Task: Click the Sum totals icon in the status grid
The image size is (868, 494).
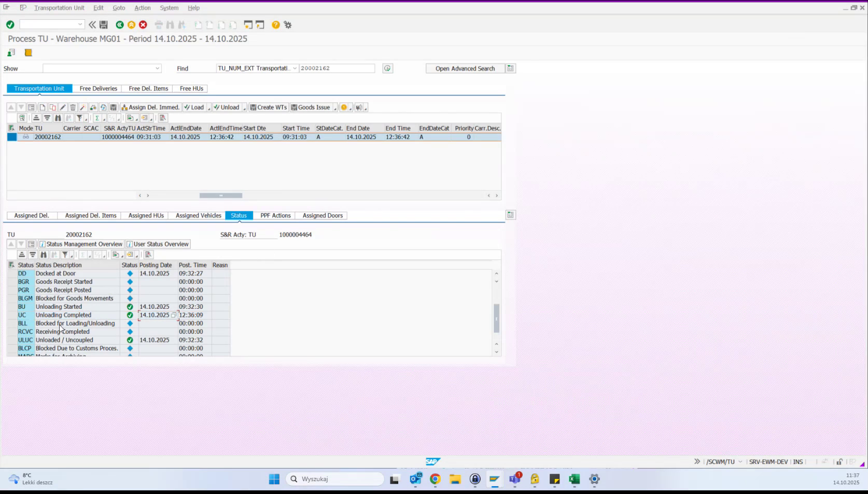Action: point(83,254)
